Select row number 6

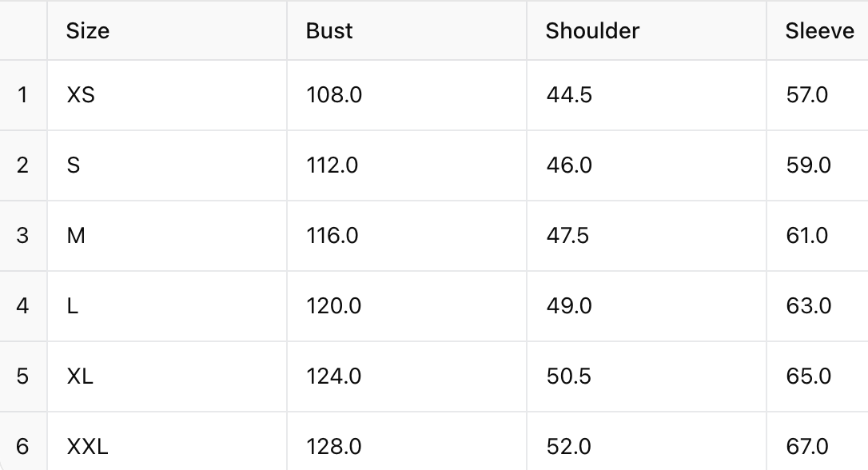coord(22,446)
